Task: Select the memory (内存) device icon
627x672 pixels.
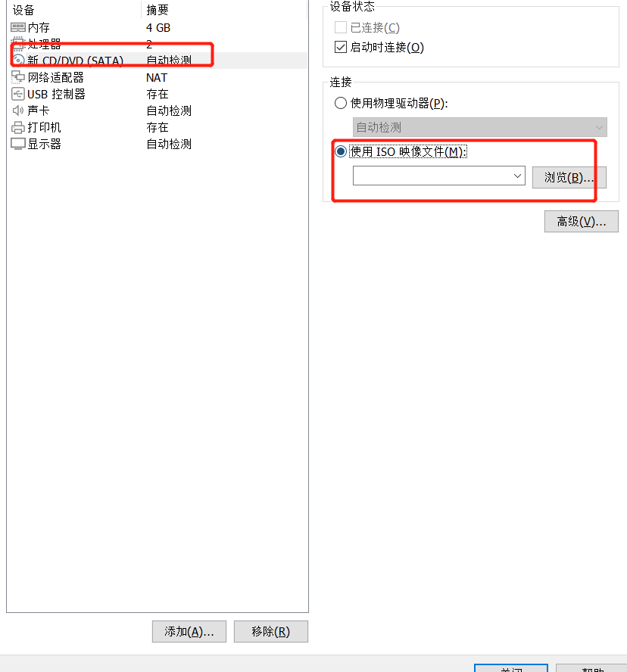Action: [x=17, y=27]
